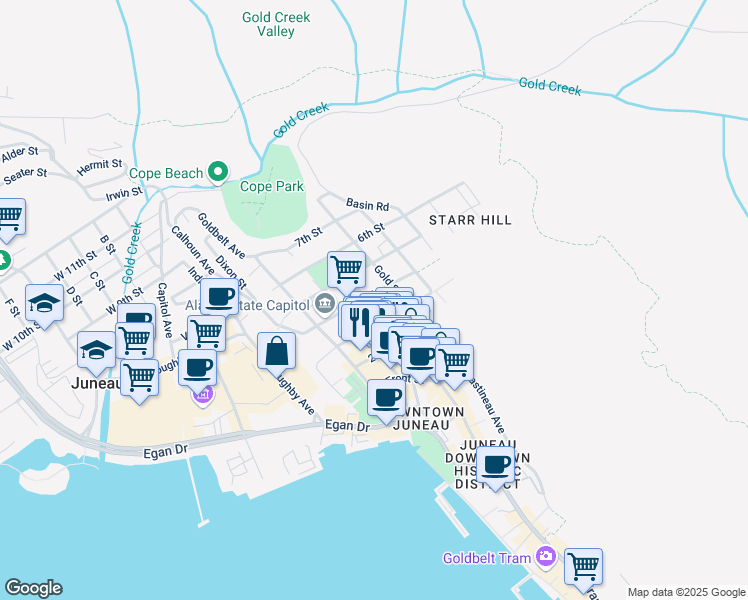
Task: Click the 'F St' street label
Action: 12,308
